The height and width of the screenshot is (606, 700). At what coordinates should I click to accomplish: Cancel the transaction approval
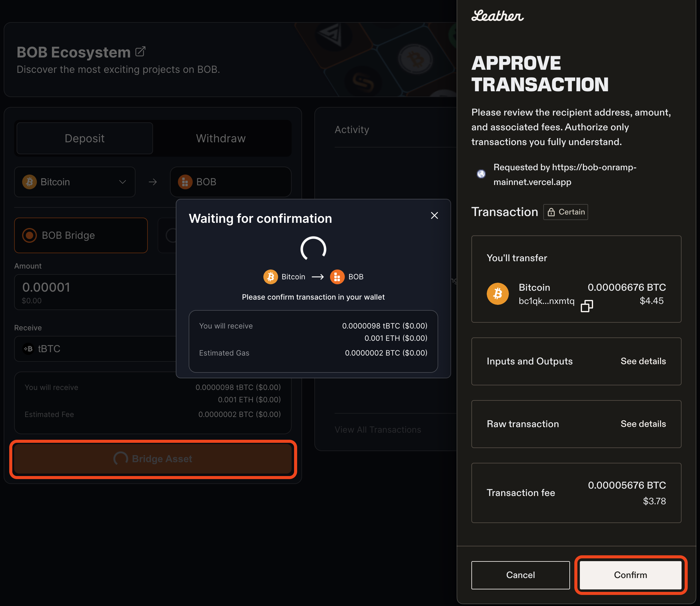coord(520,575)
